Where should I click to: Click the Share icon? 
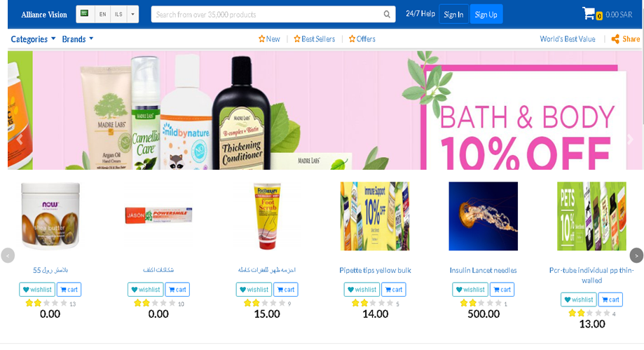(615, 39)
